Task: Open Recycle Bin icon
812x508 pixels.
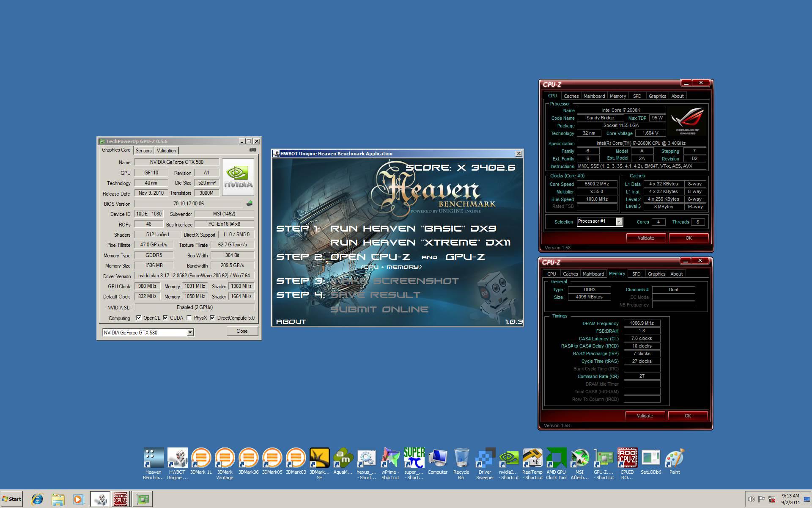Action: tap(461, 464)
